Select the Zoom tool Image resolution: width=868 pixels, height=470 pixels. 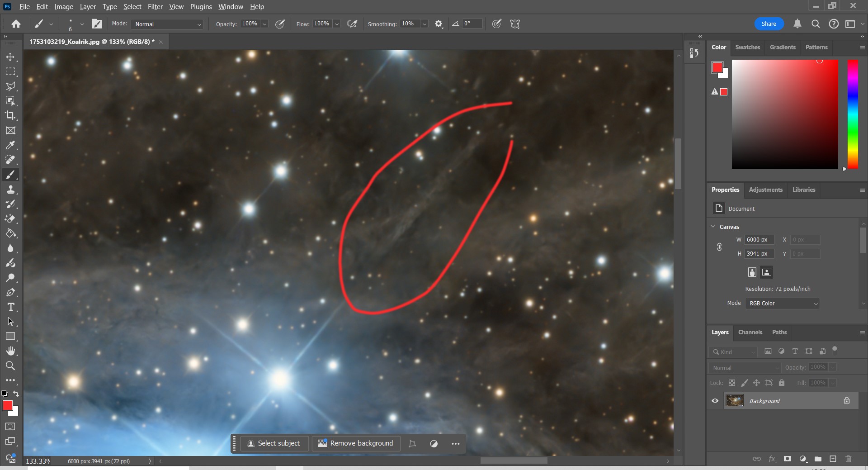point(10,366)
